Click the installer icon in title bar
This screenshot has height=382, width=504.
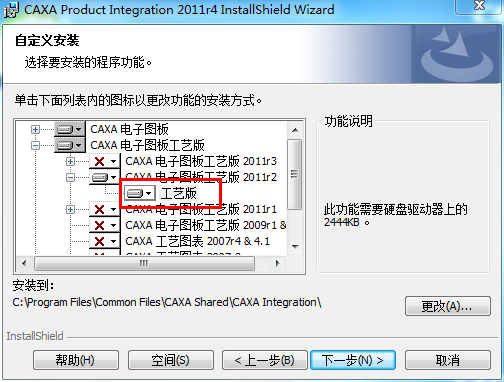tap(11, 10)
